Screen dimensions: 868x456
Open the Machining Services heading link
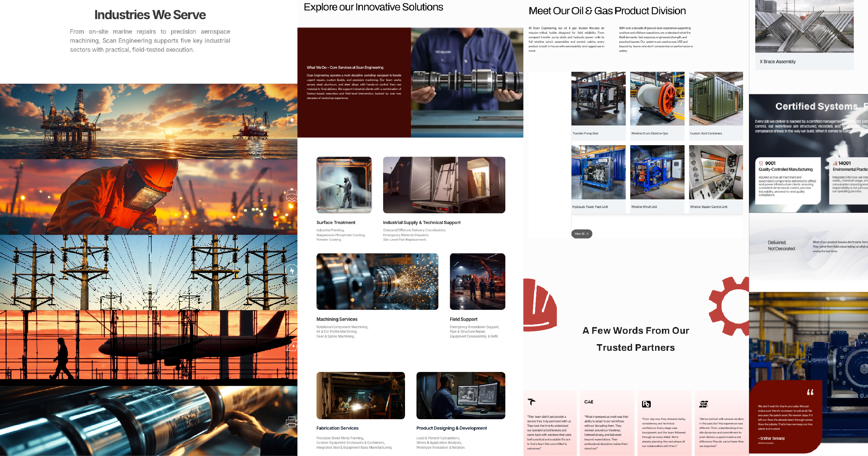pos(337,319)
